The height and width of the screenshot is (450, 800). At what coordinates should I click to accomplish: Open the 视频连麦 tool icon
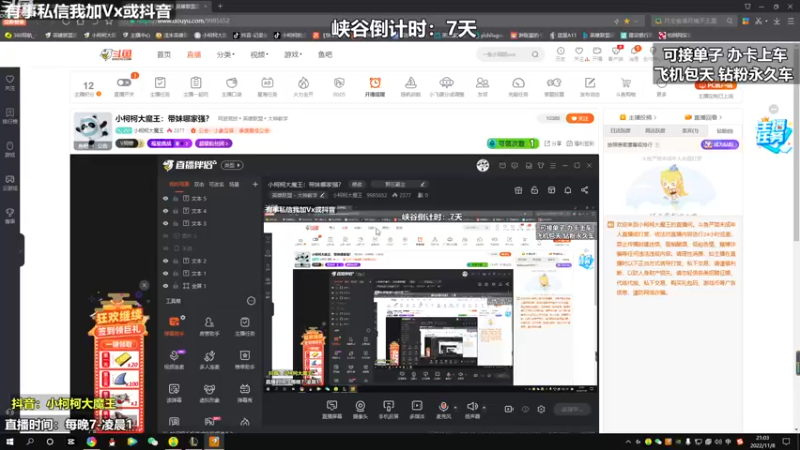[174, 359]
